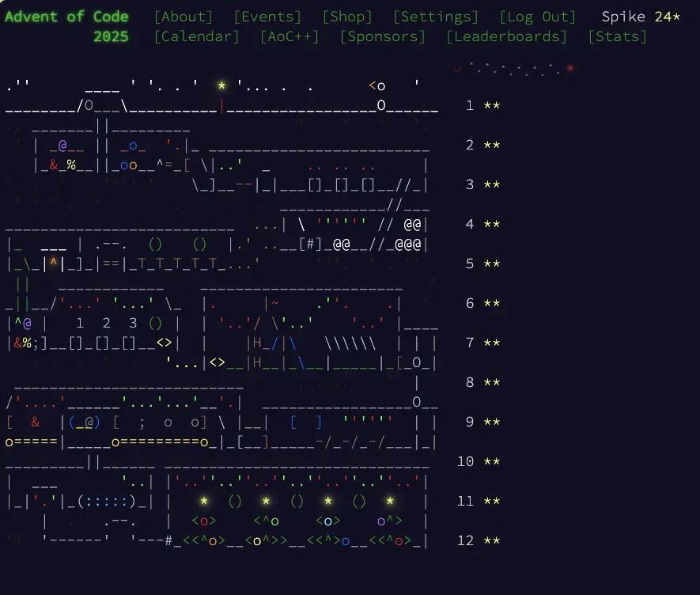Switch to the Calendar view
Viewport: 700px width, 595px height.
[x=196, y=36]
